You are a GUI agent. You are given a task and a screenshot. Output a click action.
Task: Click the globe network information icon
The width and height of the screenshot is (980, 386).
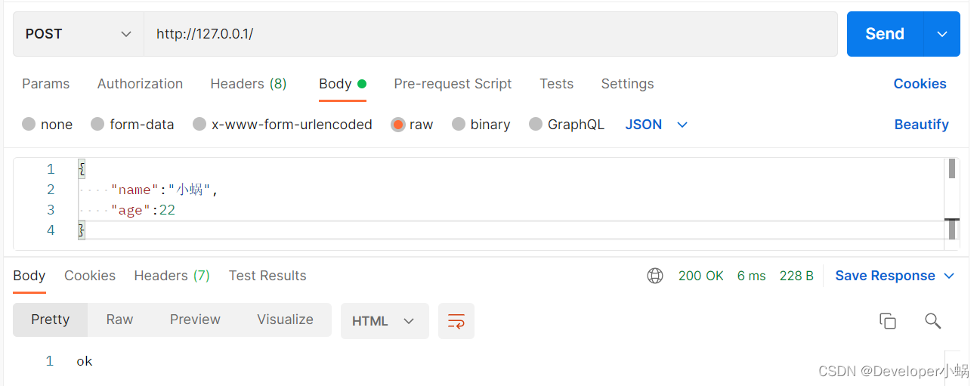pos(655,276)
